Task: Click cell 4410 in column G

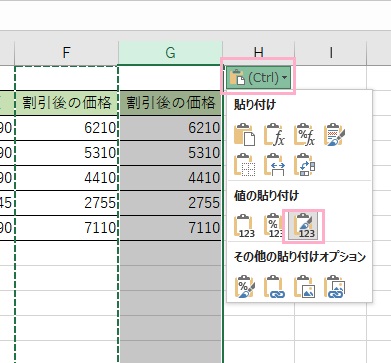Action: coord(170,178)
